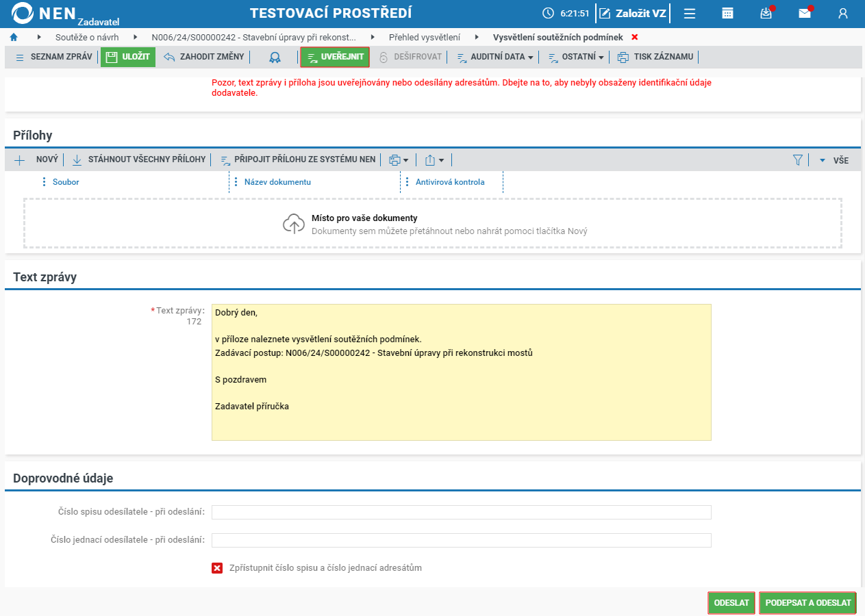This screenshot has height=616, width=865.
Task: Open the user profile icon
Action: coord(843,13)
